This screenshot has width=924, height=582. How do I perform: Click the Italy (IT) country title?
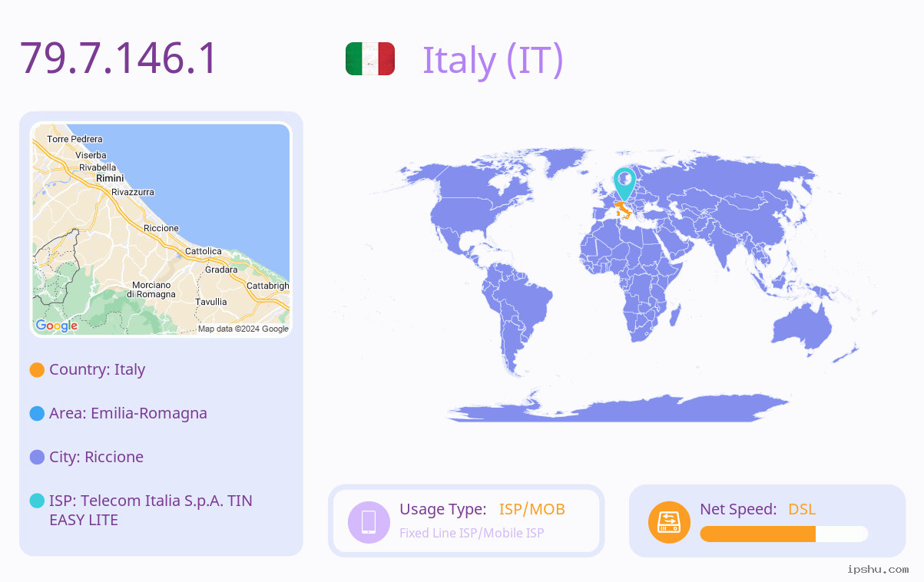(x=493, y=60)
